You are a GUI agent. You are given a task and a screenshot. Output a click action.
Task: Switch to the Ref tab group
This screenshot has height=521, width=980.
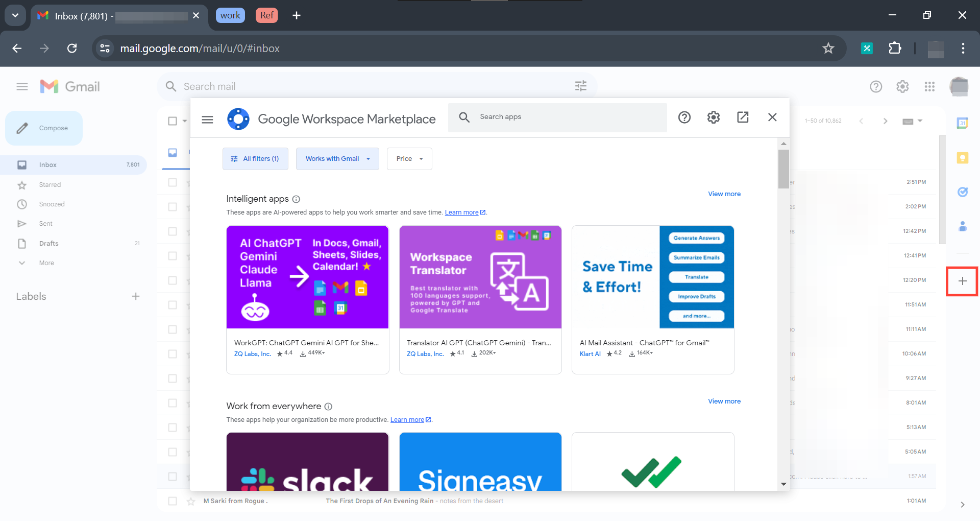click(x=266, y=15)
